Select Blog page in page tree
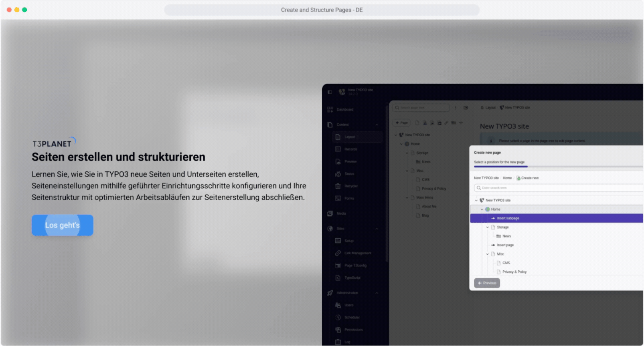644x346 pixels. [x=425, y=215]
